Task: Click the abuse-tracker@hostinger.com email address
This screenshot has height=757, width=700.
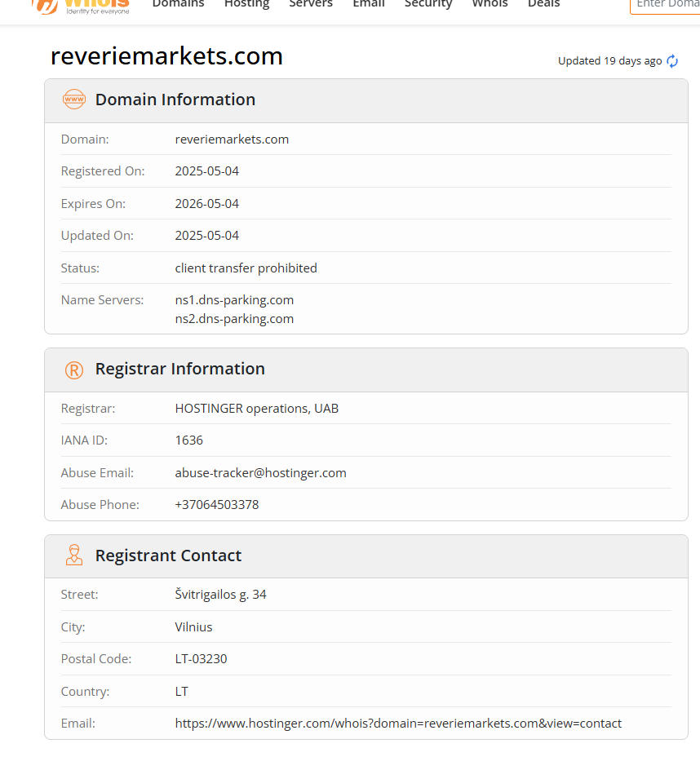Action: point(260,473)
